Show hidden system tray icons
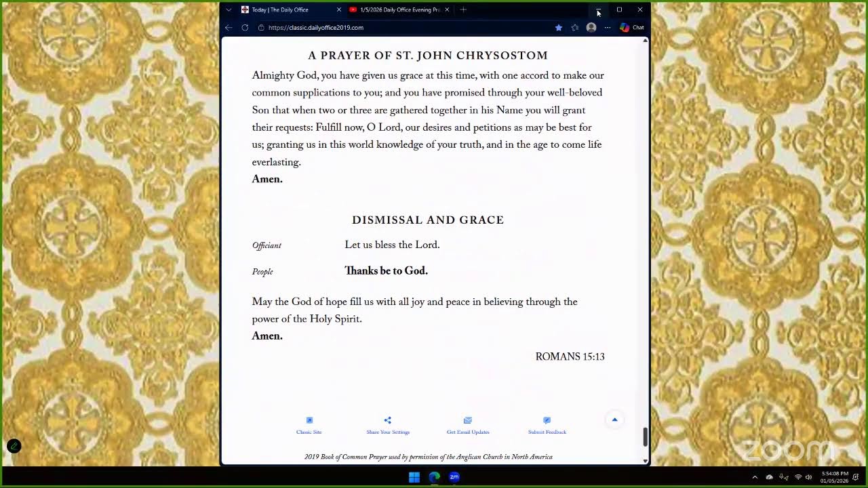 pos(755,477)
